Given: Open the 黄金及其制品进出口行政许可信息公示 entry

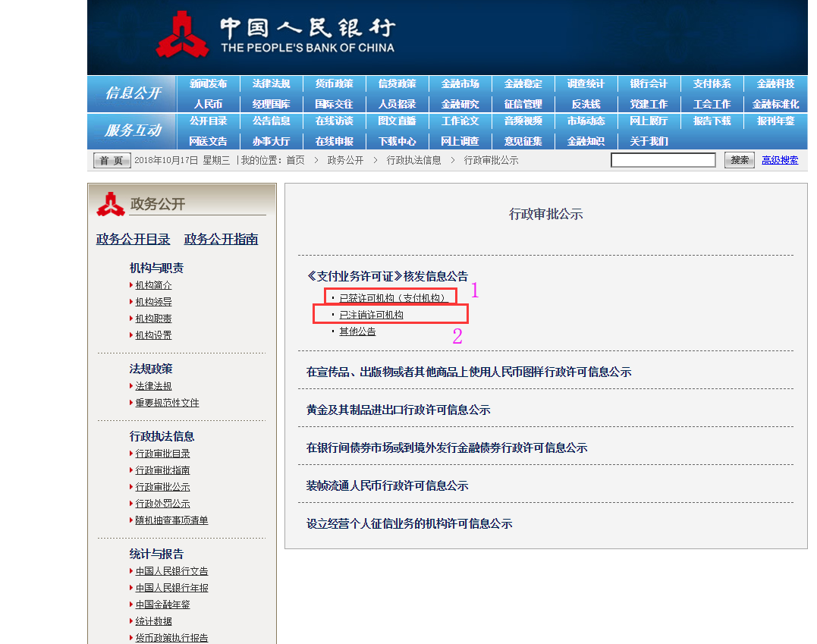Looking at the screenshot, I should tap(398, 410).
